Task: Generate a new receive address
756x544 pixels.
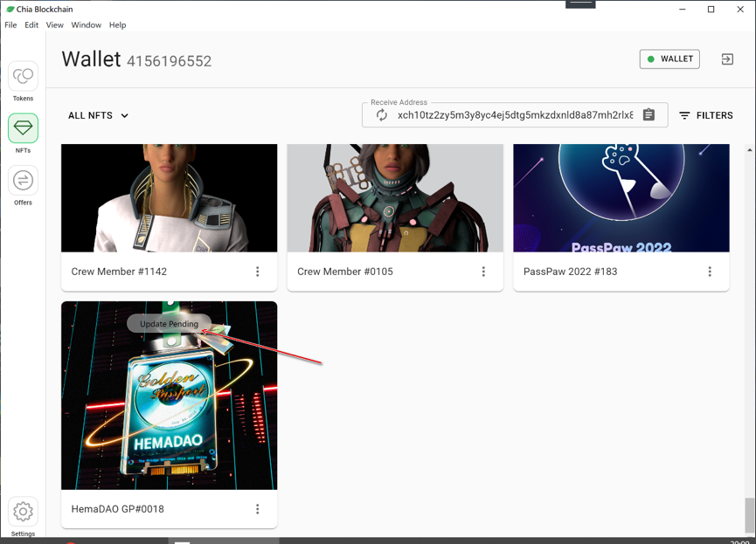Action: click(x=381, y=115)
